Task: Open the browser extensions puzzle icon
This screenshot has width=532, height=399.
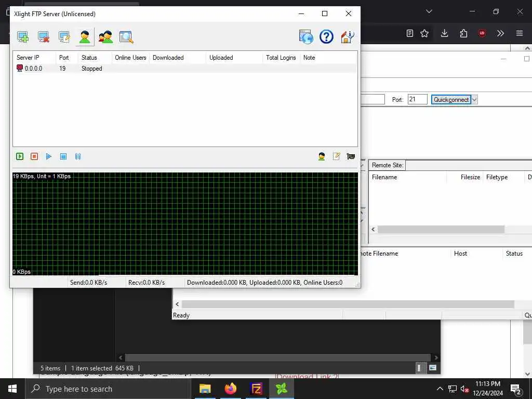Action: point(463,33)
